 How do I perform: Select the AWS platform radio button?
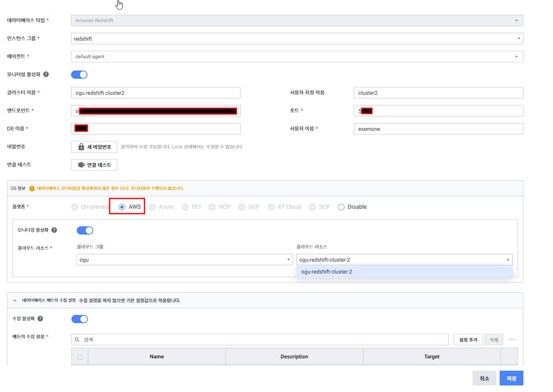[122, 207]
